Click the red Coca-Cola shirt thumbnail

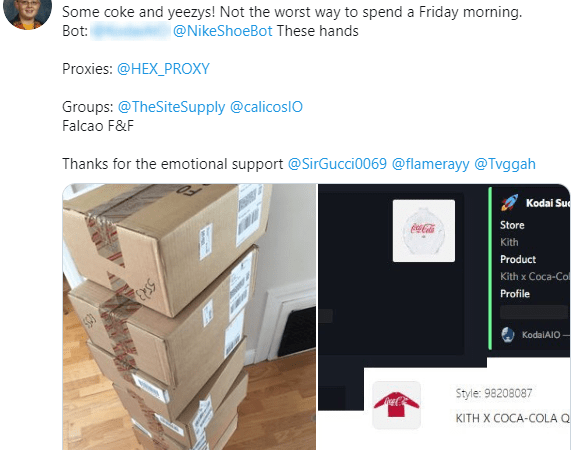396,405
